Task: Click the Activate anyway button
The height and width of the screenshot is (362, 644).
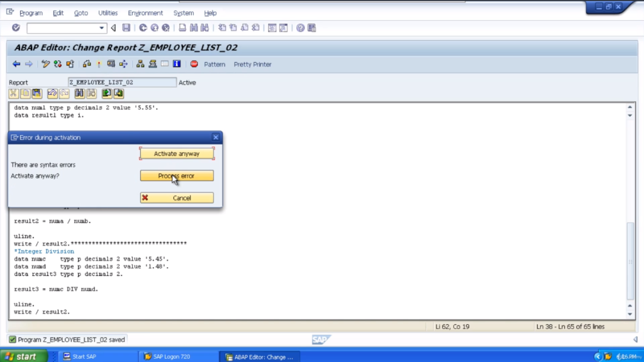Action: 177,153
